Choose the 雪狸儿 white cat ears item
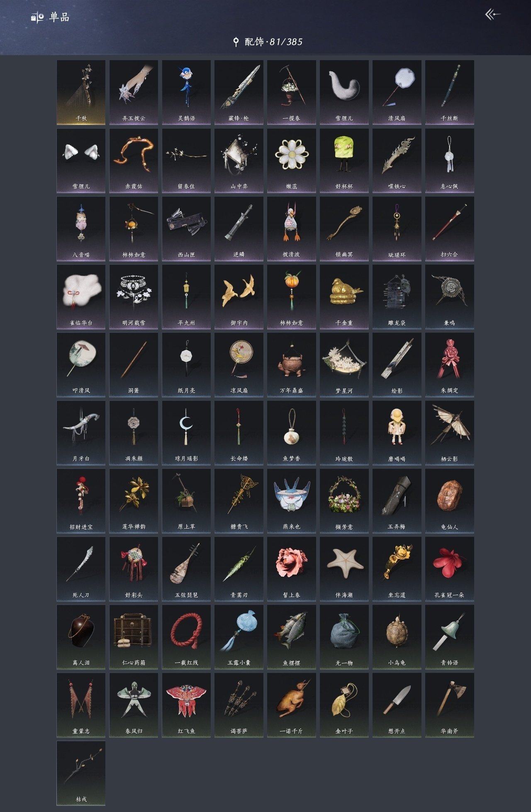The image size is (531, 812). coord(81,161)
